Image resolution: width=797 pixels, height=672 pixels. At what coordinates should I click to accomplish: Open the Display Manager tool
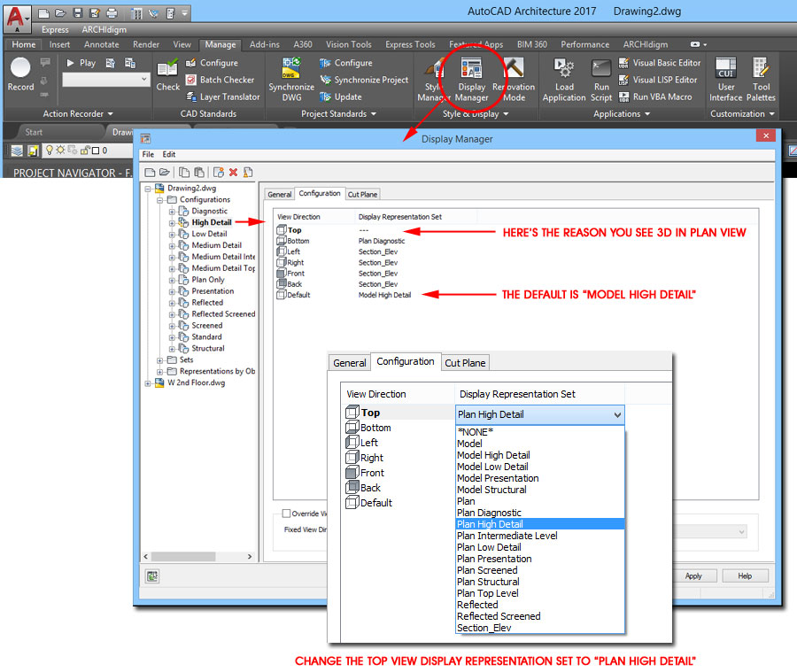[471, 76]
